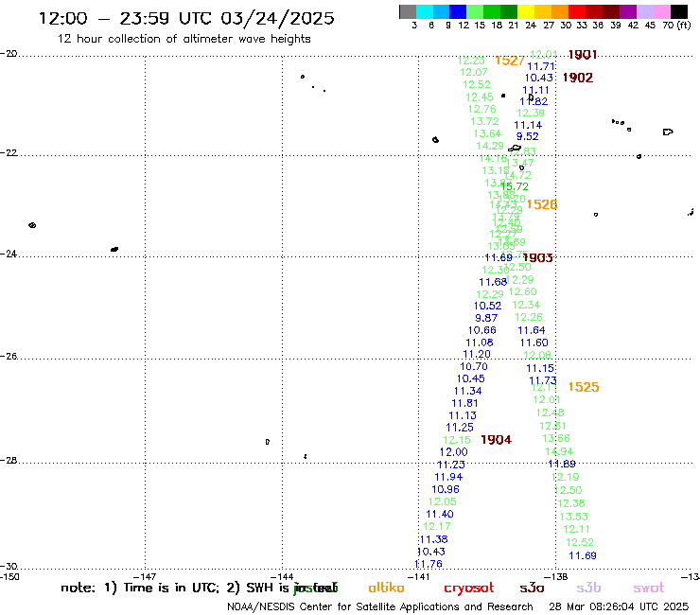Select the pink 70 ft legend swatch

pyautogui.click(x=661, y=11)
